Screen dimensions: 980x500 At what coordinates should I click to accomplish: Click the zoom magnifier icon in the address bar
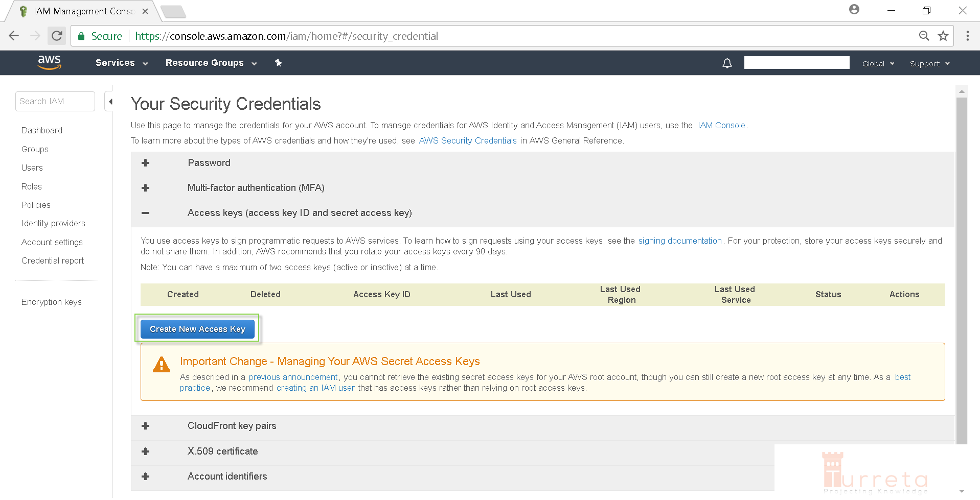924,36
